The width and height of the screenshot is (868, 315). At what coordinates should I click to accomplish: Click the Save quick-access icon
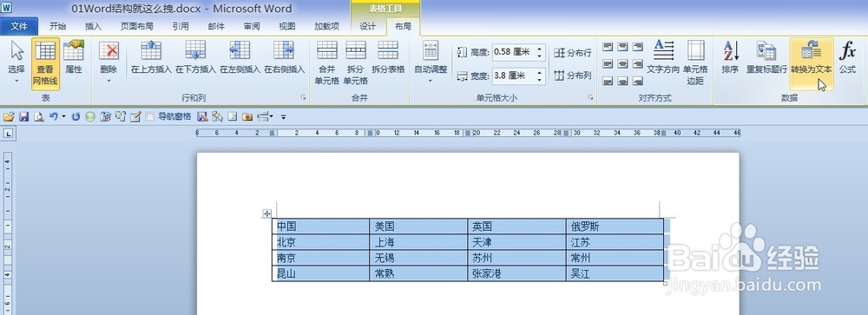(x=23, y=117)
